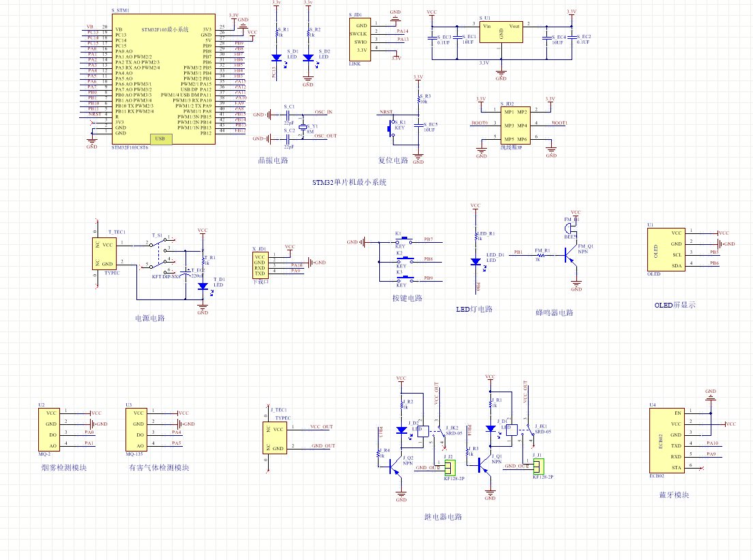
Task: Select the 继电器电路 caption text
Action: click(x=443, y=517)
